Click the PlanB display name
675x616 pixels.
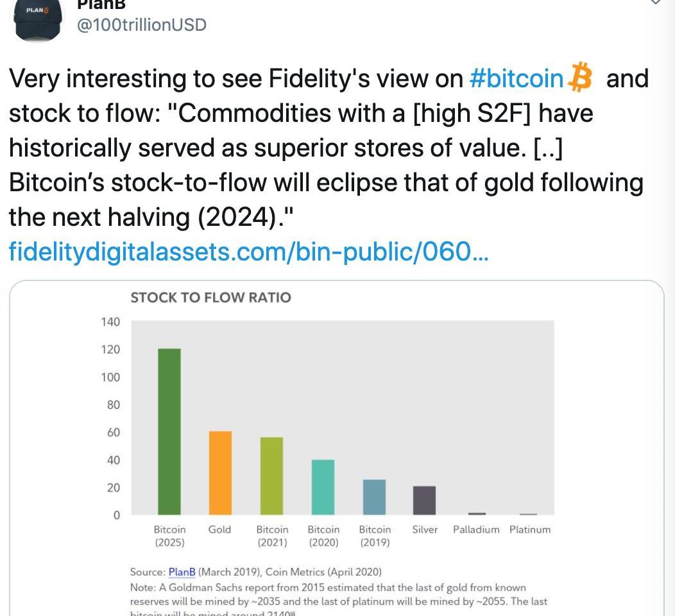101,4
